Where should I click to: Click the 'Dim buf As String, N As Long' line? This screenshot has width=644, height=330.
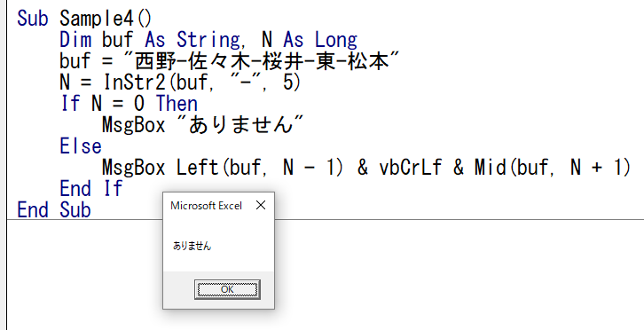(x=208, y=40)
